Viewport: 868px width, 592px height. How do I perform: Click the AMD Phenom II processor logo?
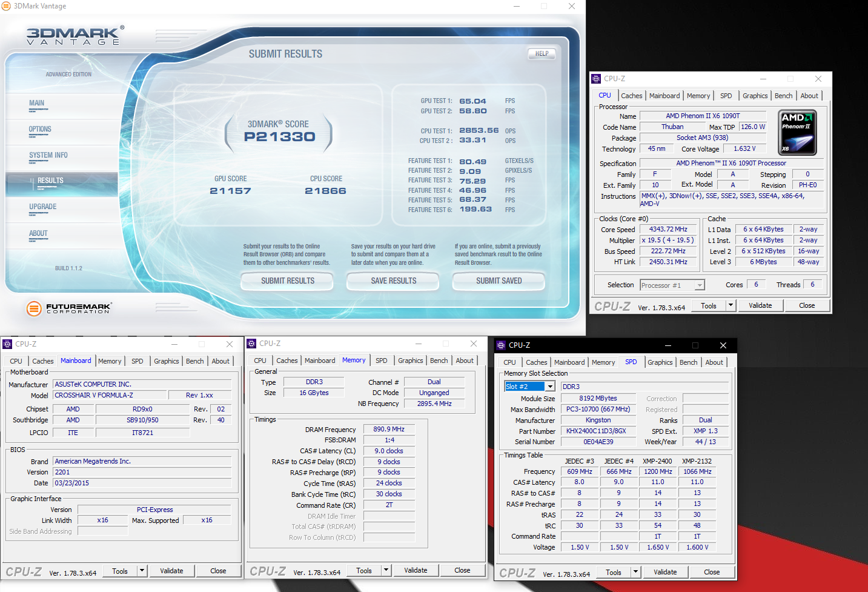click(797, 132)
